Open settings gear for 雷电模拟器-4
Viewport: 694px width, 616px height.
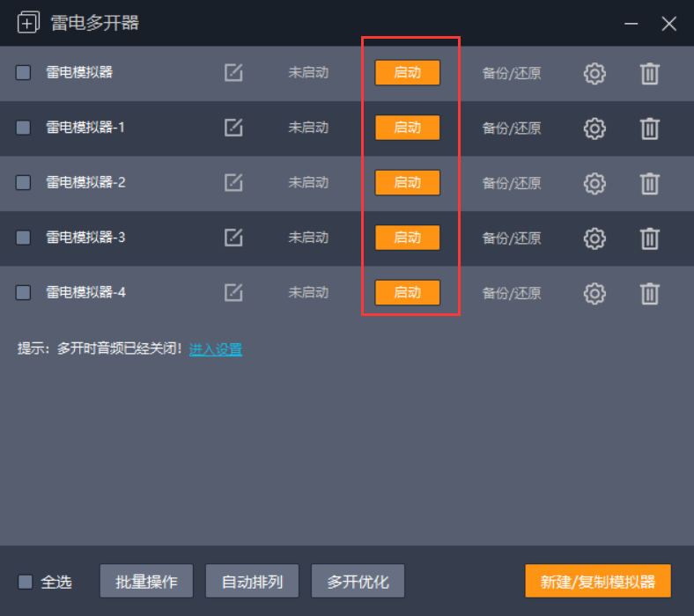[x=594, y=294]
